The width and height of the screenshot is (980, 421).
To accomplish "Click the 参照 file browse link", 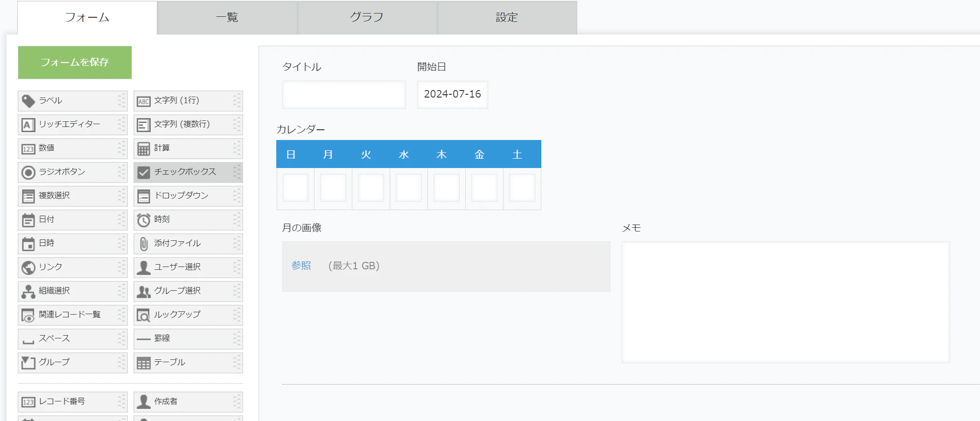I will pos(301,266).
